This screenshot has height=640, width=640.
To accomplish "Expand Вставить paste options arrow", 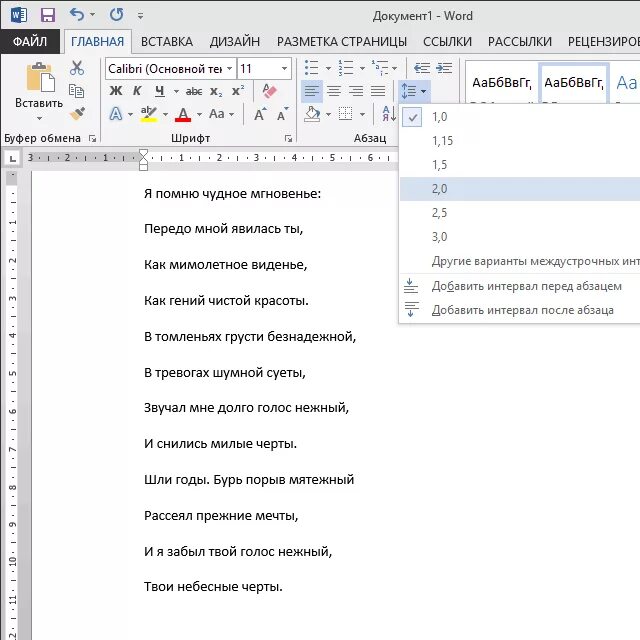I will [x=39, y=118].
